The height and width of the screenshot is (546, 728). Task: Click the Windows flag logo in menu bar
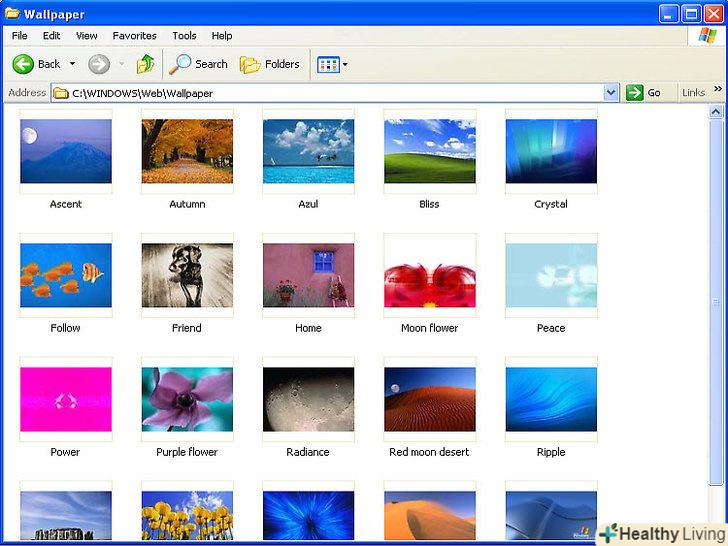(x=707, y=36)
